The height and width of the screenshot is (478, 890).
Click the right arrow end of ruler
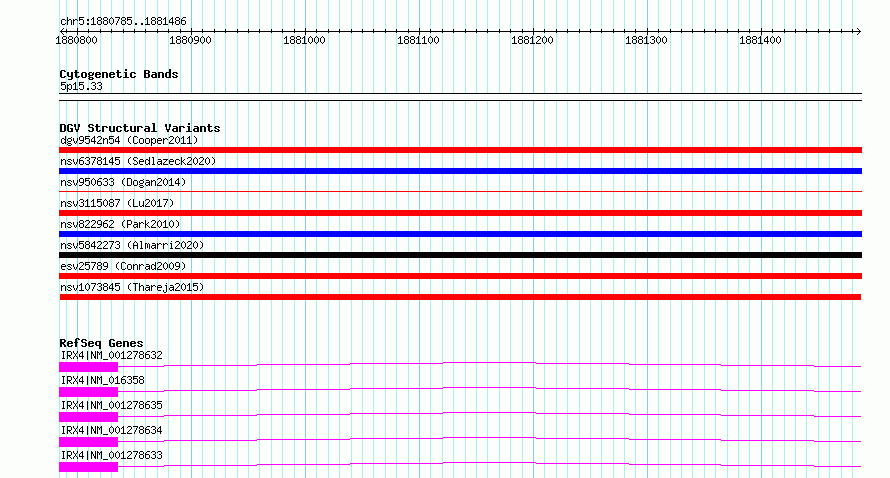(858, 31)
